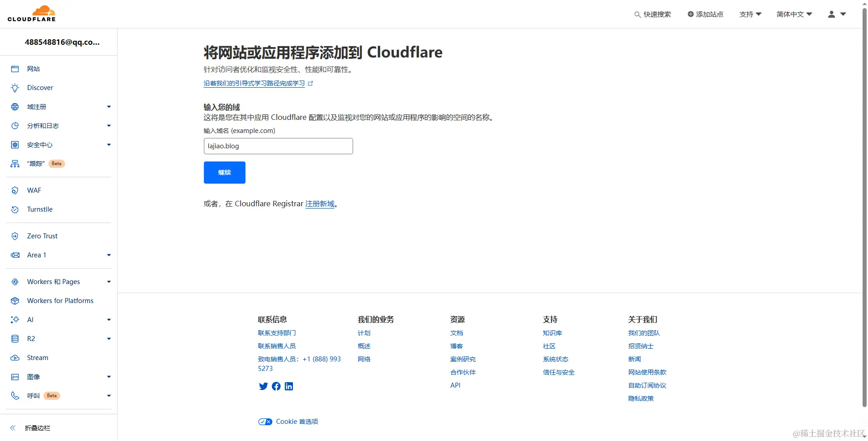This screenshot has width=868, height=441.
Task: Open the 系统状态 footer link
Action: (556, 359)
